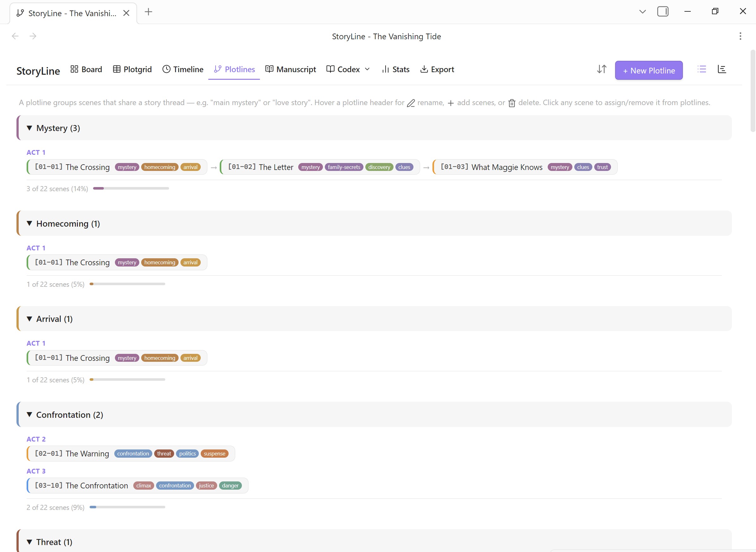Click the Homecoming plotline progress bar
Viewport: 756px width, 552px height.
tap(127, 284)
